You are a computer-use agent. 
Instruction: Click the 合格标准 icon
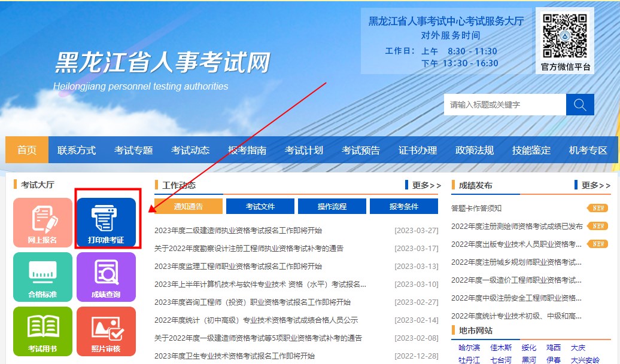(42, 276)
